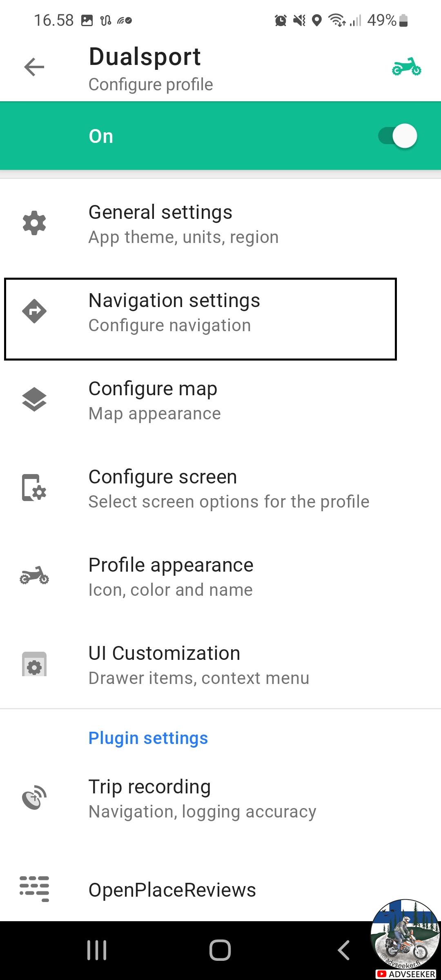Click the OpenPlaceReviews icon
The height and width of the screenshot is (980, 441).
click(x=34, y=889)
